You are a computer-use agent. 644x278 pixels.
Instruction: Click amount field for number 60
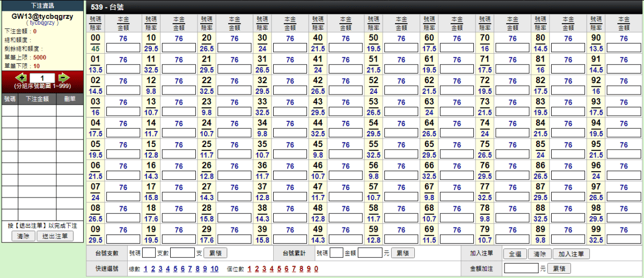[x=457, y=48]
